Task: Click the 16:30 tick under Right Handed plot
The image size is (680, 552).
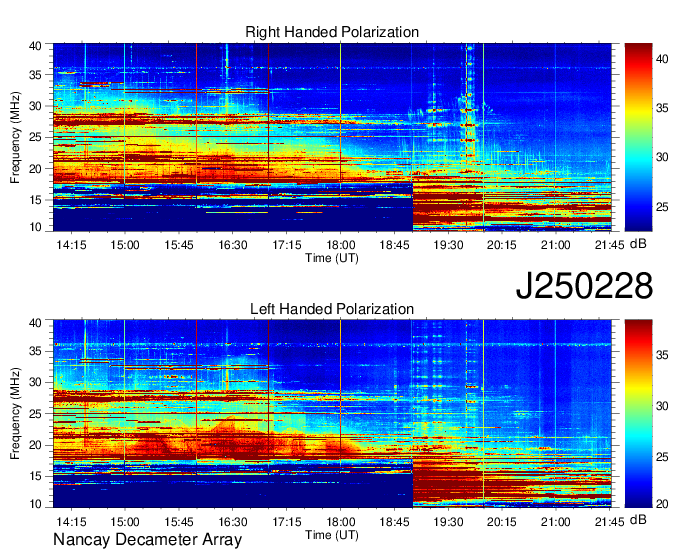Action: (232, 245)
